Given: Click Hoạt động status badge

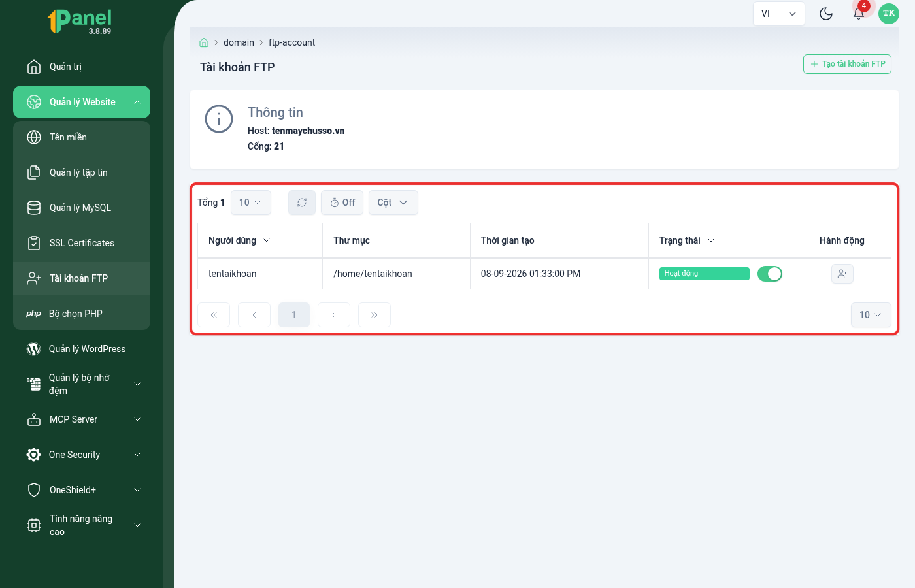Looking at the screenshot, I should (705, 274).
